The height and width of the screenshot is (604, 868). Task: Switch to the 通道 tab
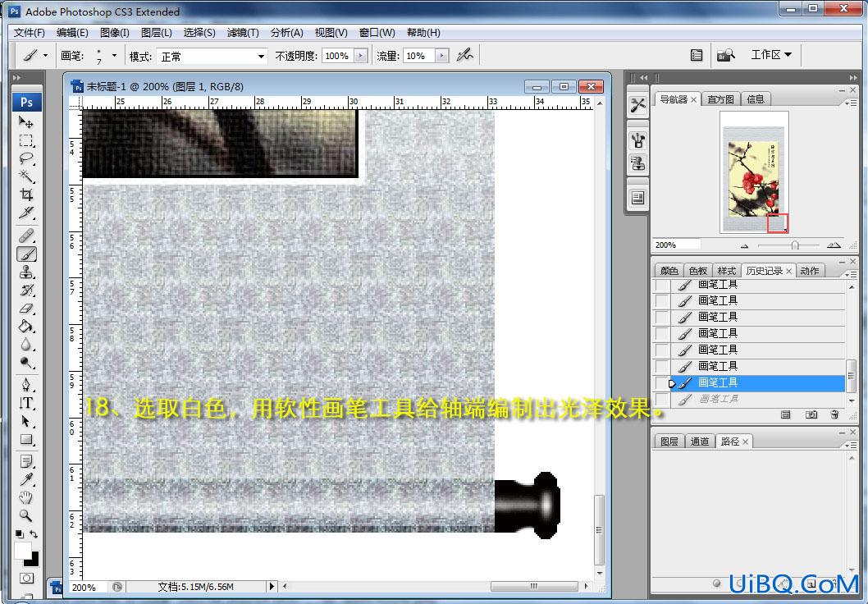click(x=700, y=442)
